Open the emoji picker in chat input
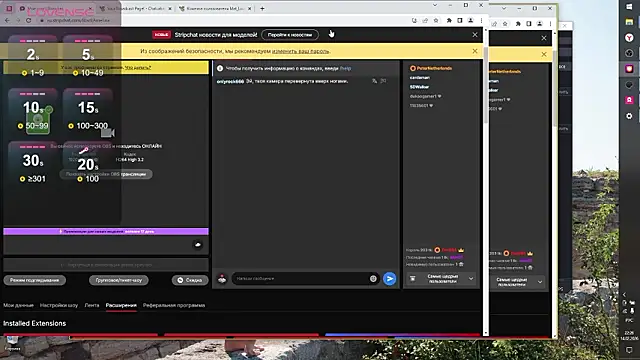Image resolution: width=640 pixels, height=360 pixels. coord(373,278)
